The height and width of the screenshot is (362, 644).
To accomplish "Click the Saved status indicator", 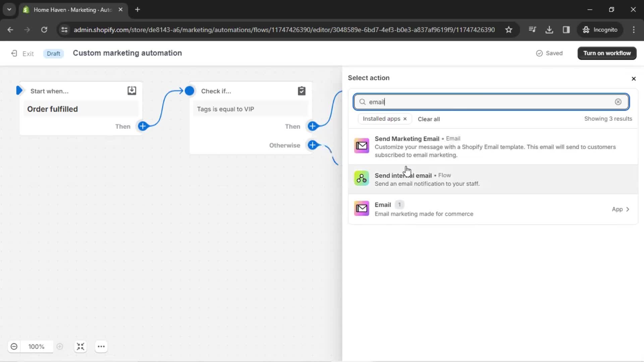I will [550, 53].
